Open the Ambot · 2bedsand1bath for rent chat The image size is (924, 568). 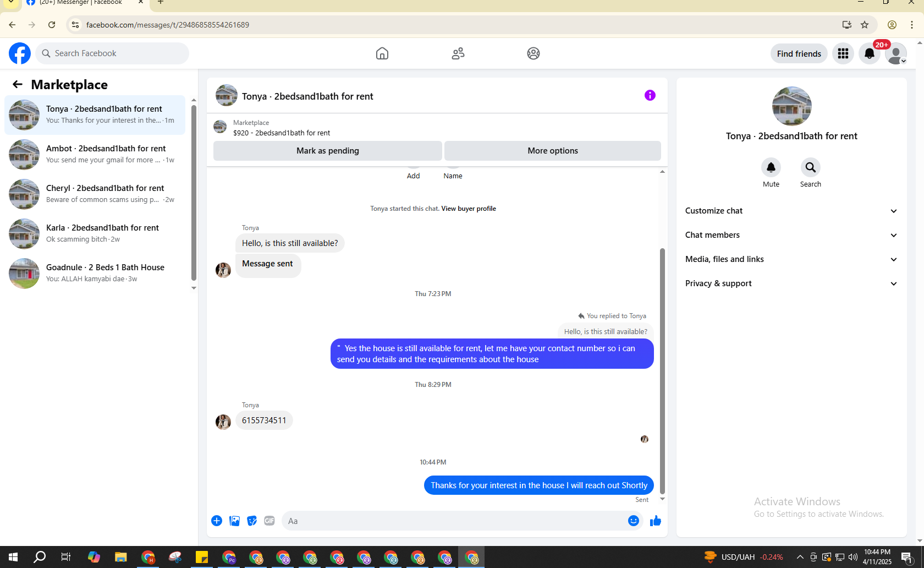pyautogui.click(x=95, y=154)
